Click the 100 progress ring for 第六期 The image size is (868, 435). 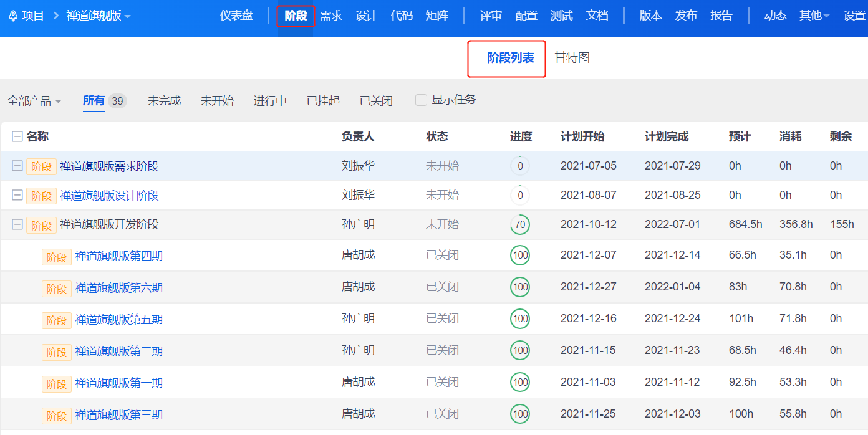[x=519, y=287]
